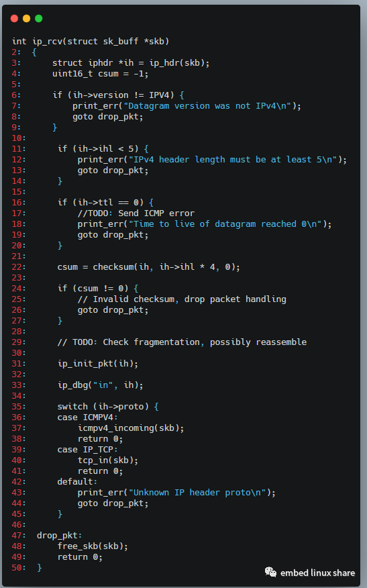Viewport: 367px width, 588px height.
Task: Click the TODO fragmentation comment on line 29
Action: pos(182,342)
